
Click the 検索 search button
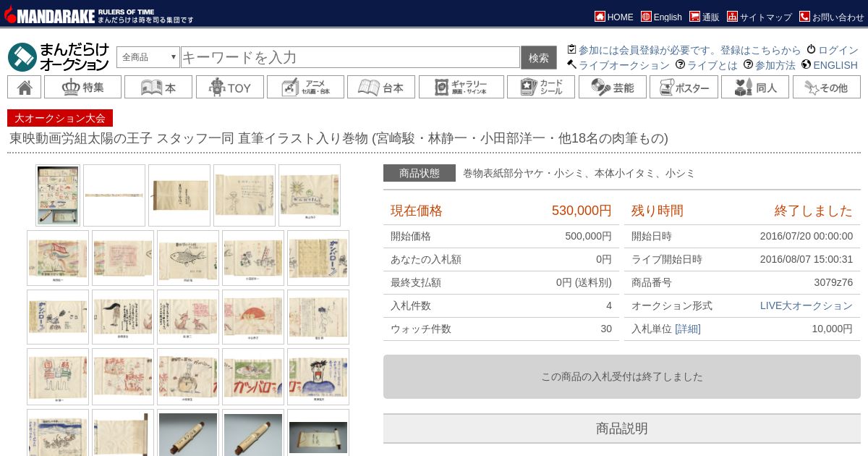[539, 57]
